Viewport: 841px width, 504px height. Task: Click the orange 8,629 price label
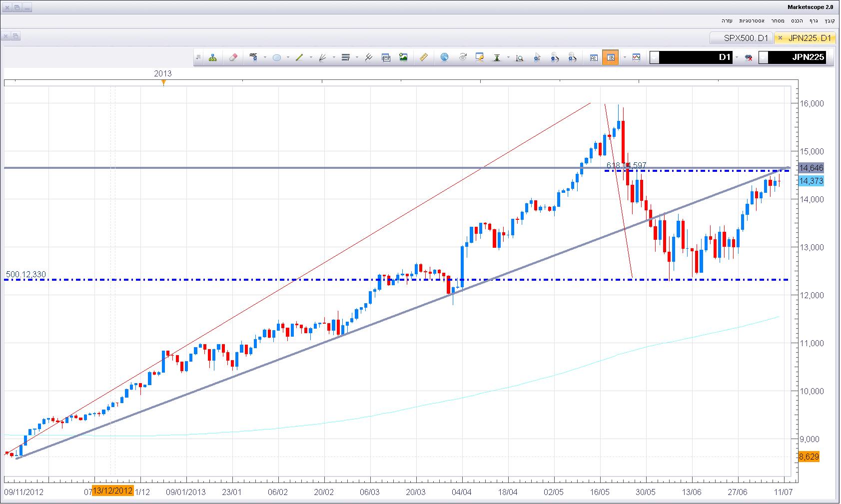point(809,457)
